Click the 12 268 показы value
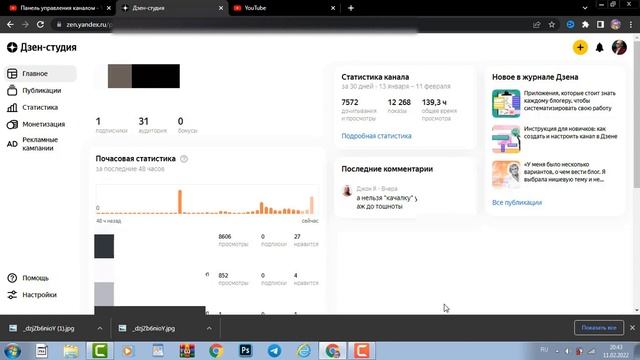Viewport: 640px width, 360px height. 399,102
